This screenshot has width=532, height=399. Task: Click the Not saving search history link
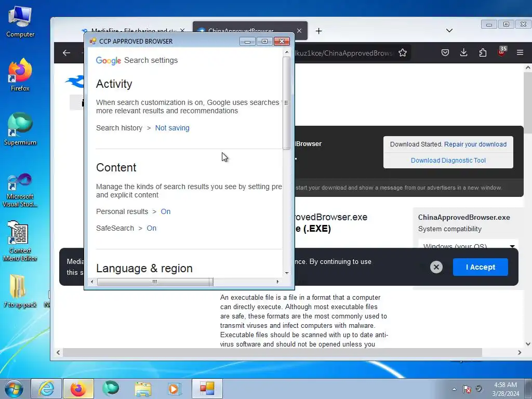[172, 128]
